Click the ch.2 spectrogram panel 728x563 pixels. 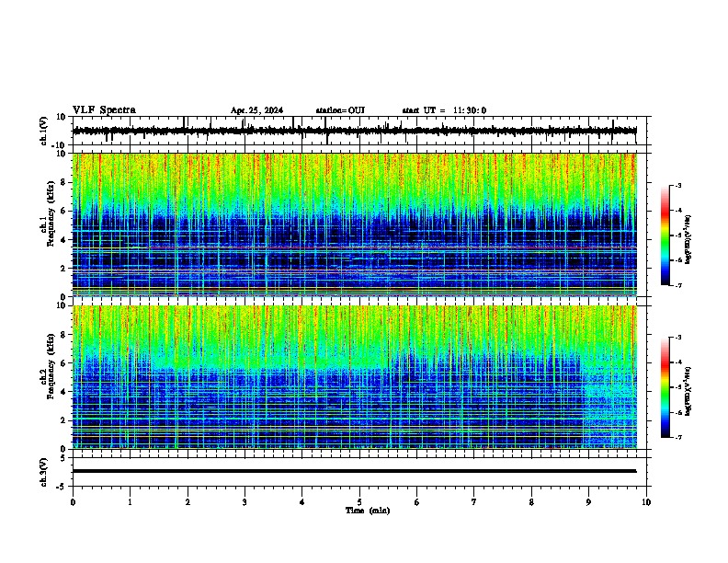355,377
